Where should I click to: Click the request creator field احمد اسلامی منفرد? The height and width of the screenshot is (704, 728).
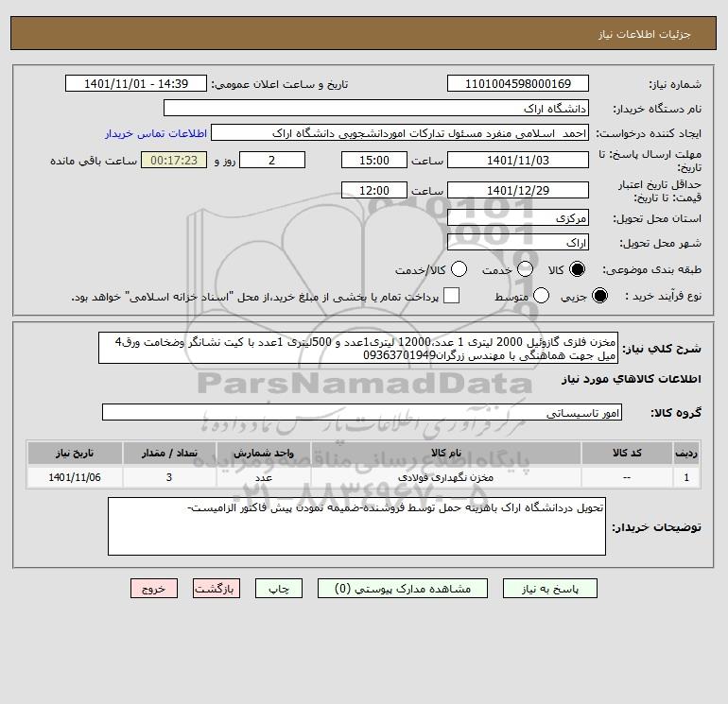point(400,133)
